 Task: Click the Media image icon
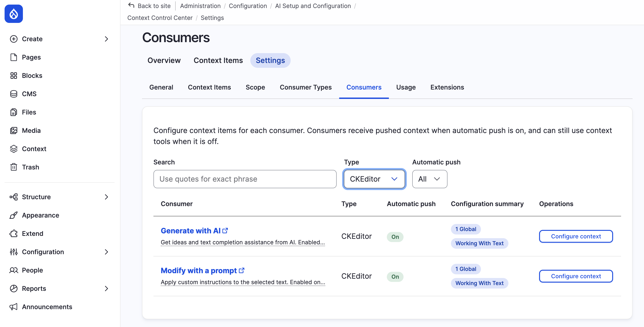click(14, 131)
